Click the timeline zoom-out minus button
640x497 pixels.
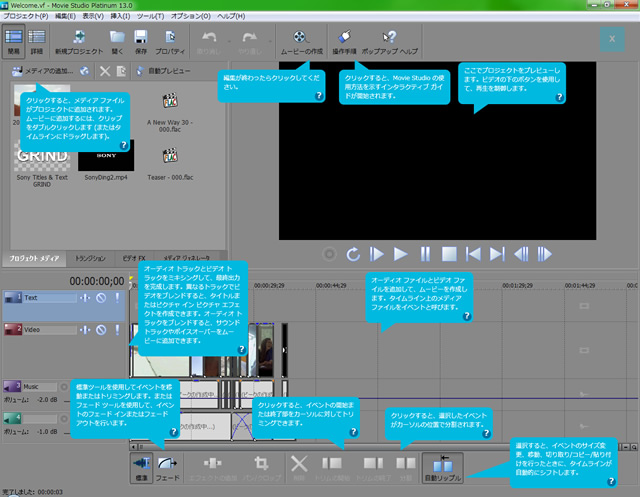pos(627,447)
